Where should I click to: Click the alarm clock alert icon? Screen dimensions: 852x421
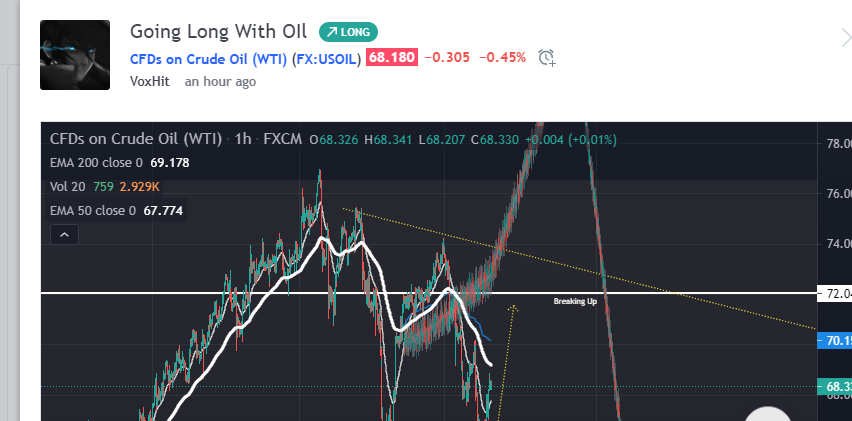[546, 58]
